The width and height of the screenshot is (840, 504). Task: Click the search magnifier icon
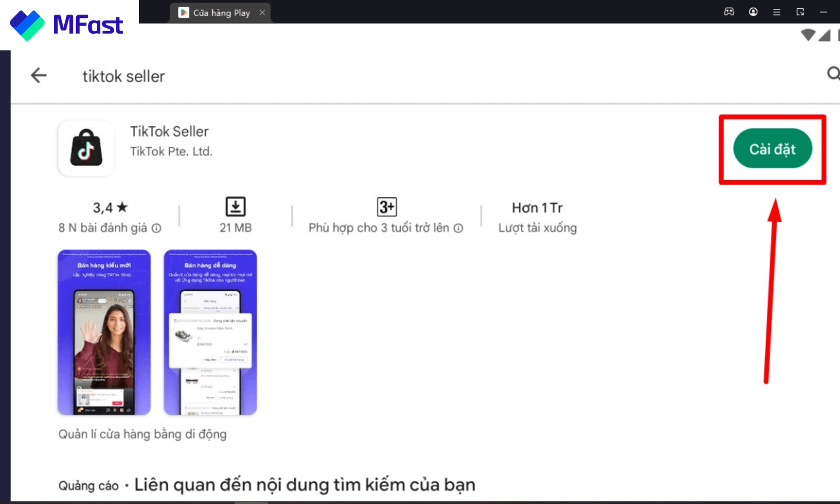(x=833, y=73)
